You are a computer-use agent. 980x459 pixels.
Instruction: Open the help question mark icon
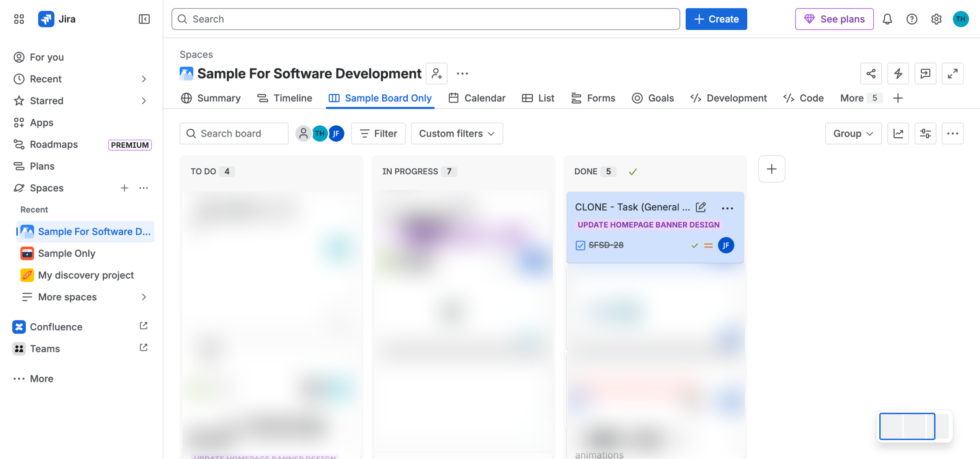pyautogui.click(x=912, y=19)
